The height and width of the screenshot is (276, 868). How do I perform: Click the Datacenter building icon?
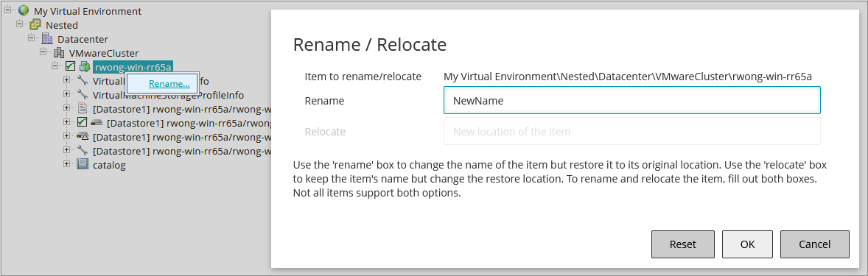click(x=47, y=39)
